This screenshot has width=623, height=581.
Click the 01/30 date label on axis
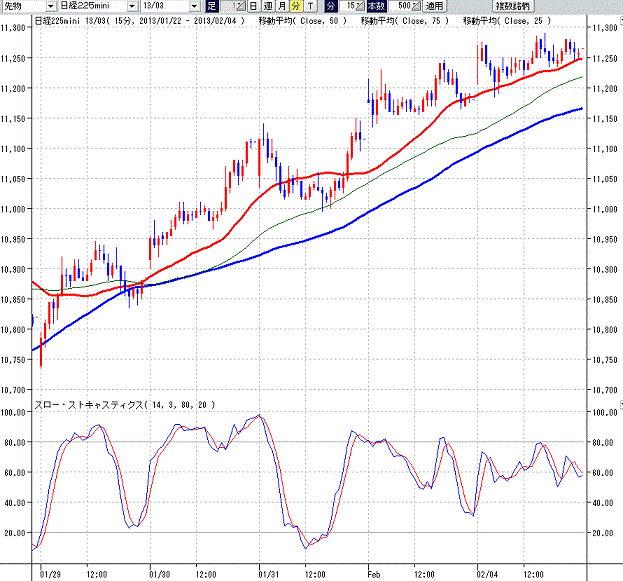(160, 574)
